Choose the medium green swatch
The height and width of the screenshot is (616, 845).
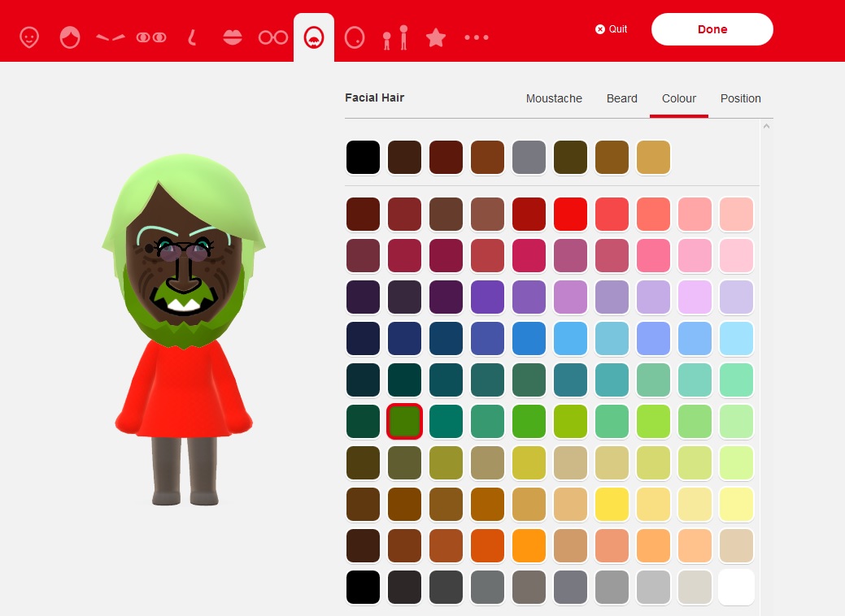point(529,421)
